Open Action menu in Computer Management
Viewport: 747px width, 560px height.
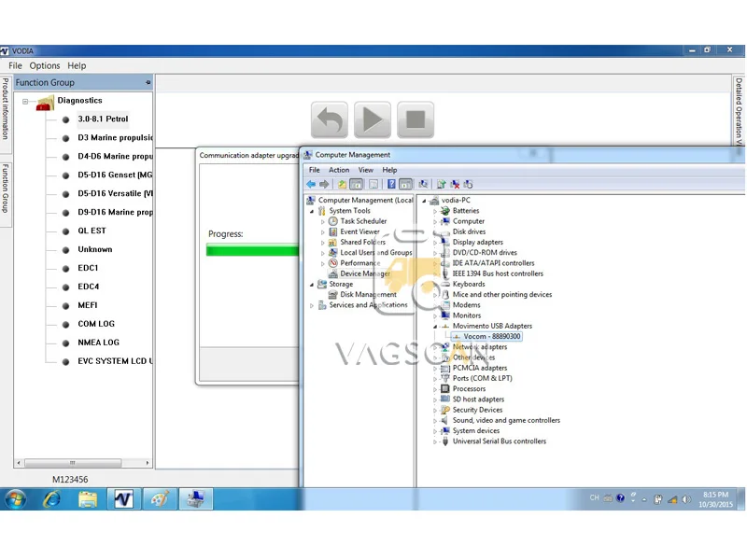point(339,170)
